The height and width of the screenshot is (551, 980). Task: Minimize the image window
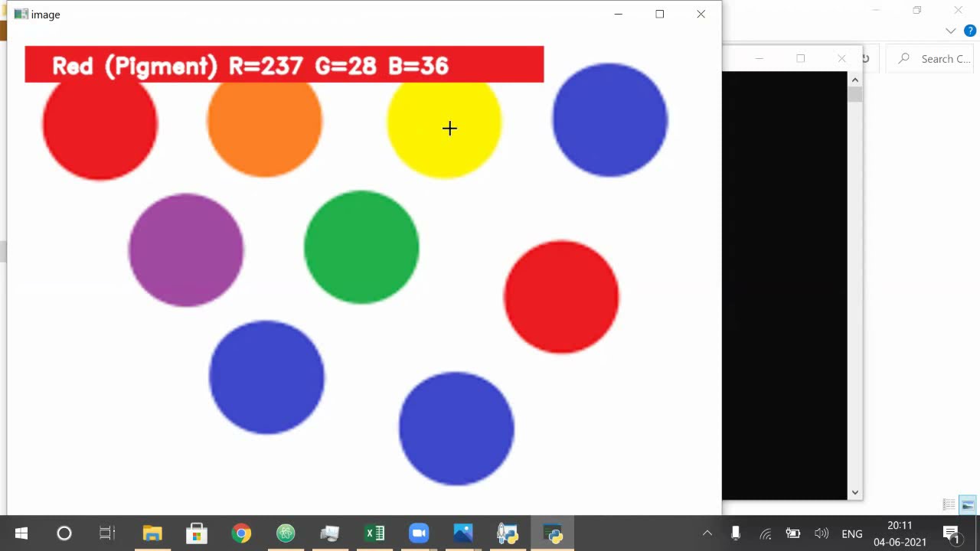coord(618,14)
